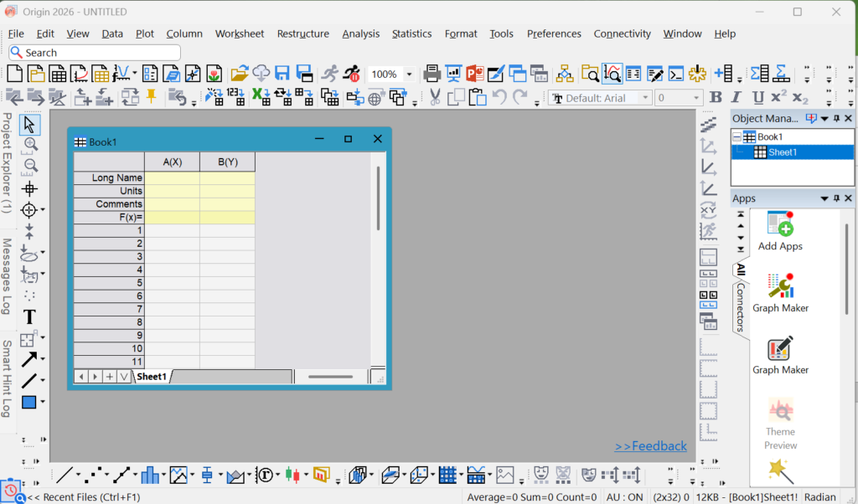Open the font size dropdown
Viewport: 858px width, 504px height.
[x=696, y=98]
